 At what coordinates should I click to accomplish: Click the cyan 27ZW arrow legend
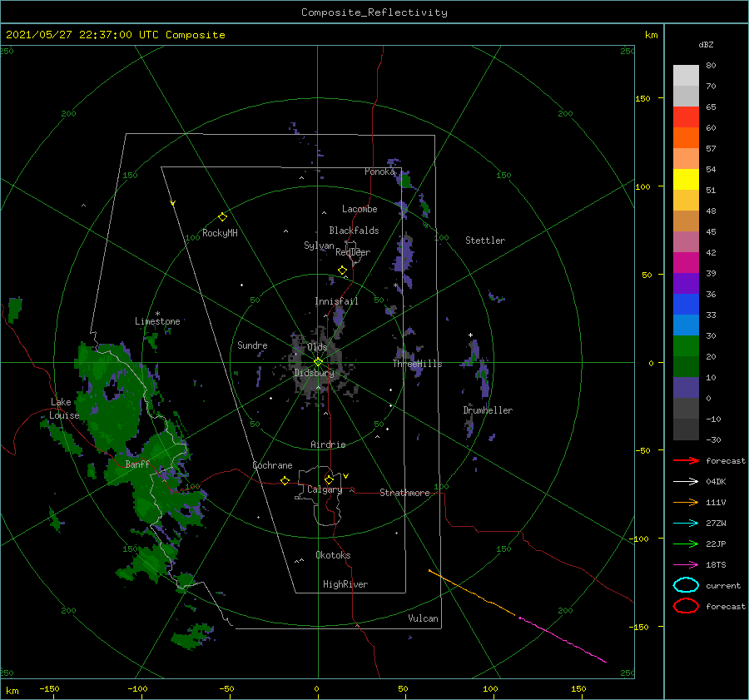click(x=686, y=524)
